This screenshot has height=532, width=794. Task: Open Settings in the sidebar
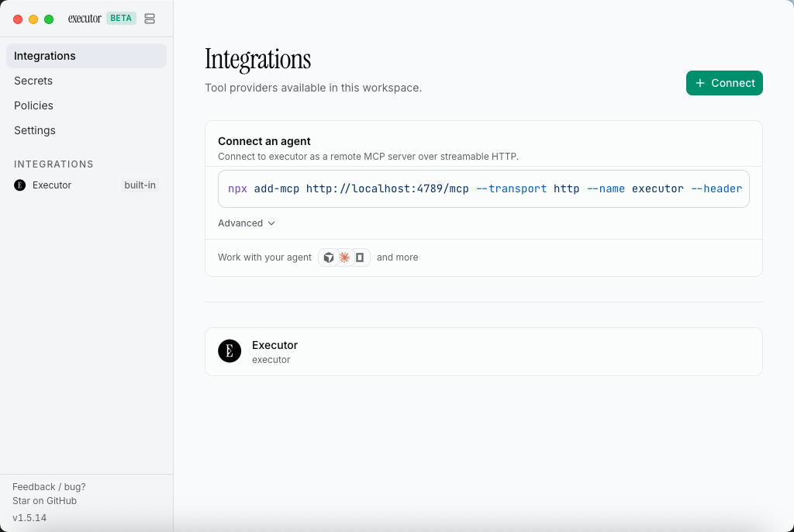(x=86, y=130)
